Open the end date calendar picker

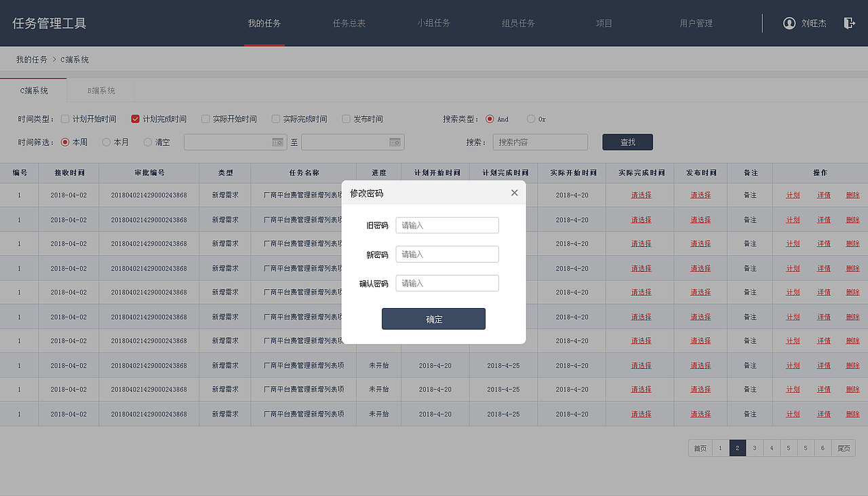click(395, 142)
